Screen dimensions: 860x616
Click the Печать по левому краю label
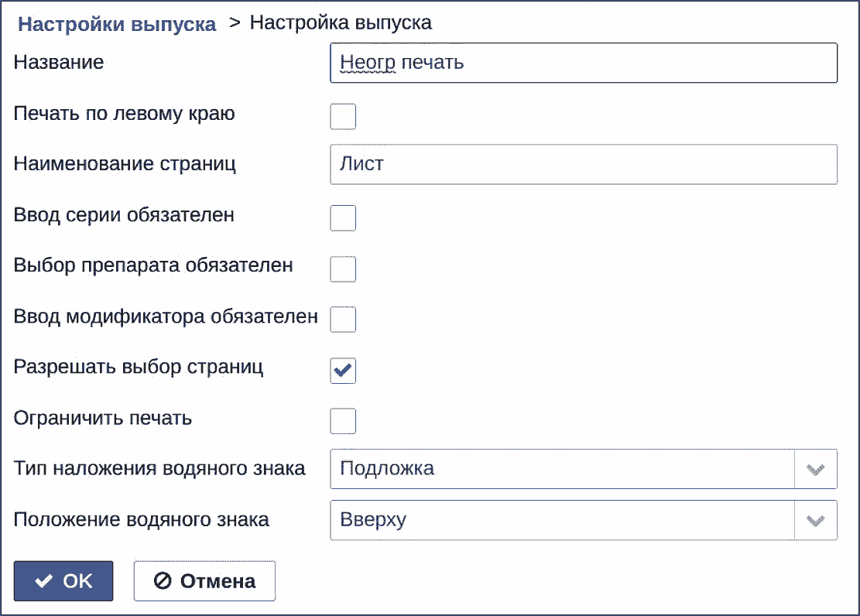(x=125, y=114)
